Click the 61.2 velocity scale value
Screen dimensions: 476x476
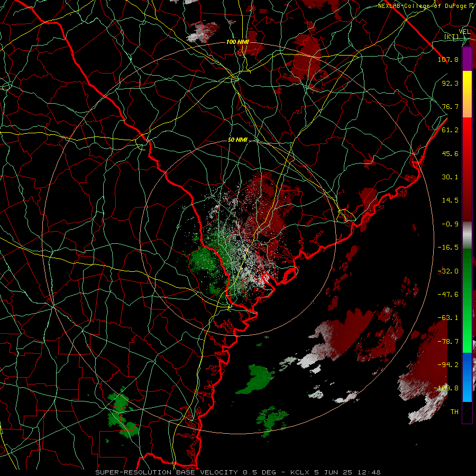(x=450, y=130)
